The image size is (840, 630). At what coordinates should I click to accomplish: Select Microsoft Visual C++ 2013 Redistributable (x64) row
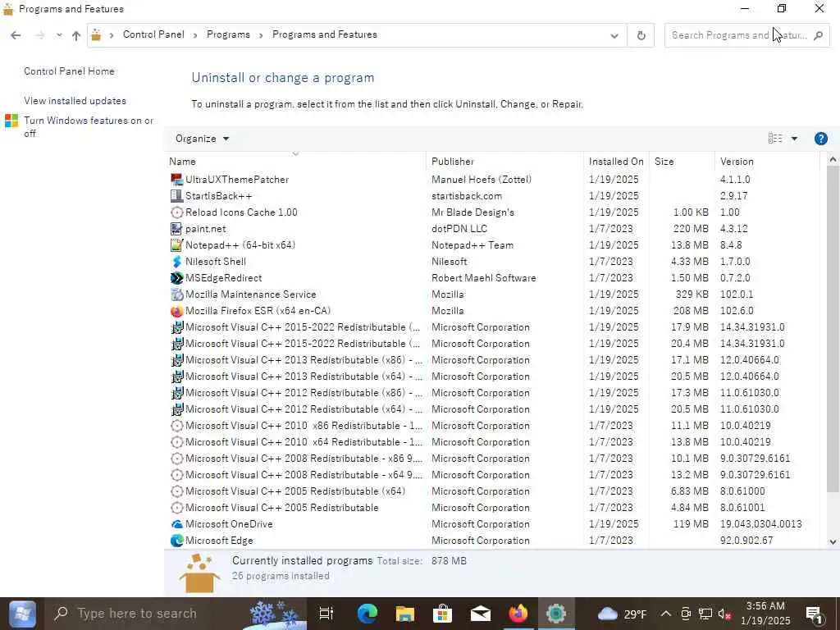tap(492, 377)
